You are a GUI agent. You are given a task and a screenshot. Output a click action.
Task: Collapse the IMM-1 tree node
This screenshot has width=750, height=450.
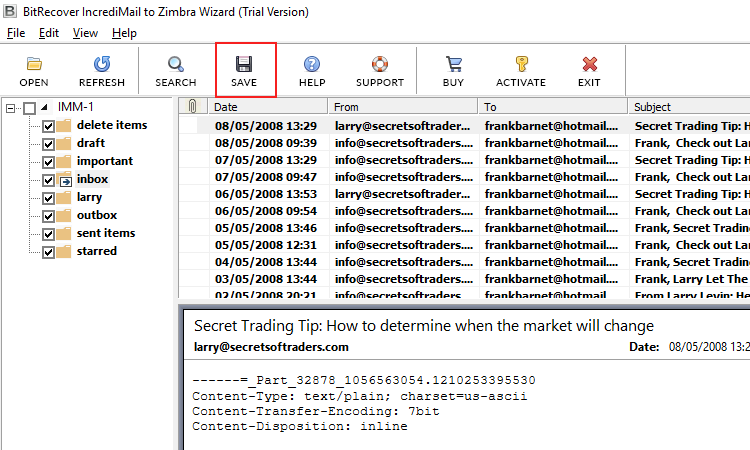point(10,108)
